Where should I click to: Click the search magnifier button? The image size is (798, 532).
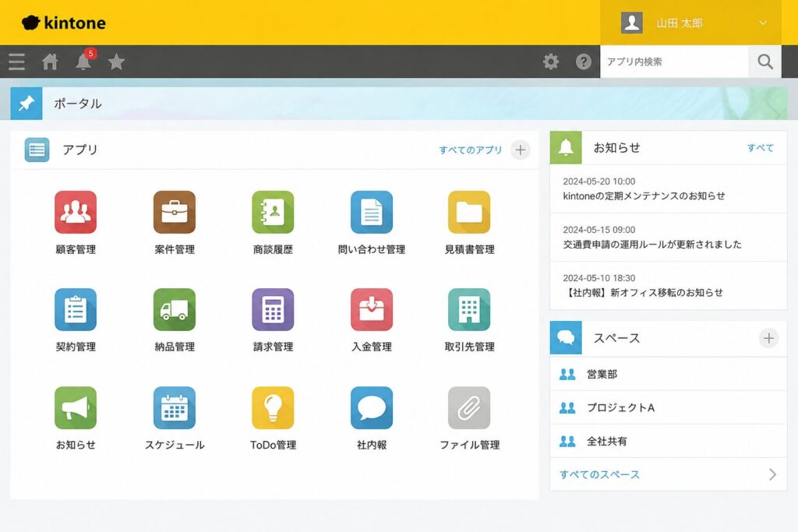click(x=765, y=62)
